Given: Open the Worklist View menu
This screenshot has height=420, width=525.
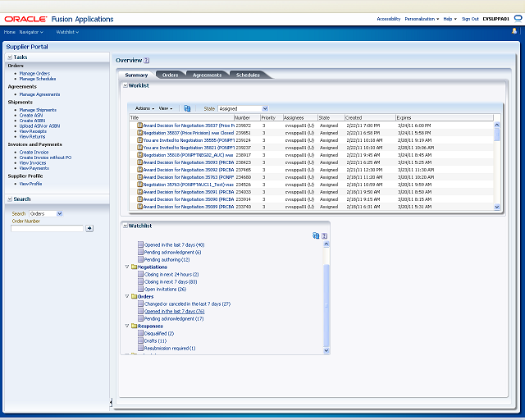Looking at the screenshot, I should 166,108.
